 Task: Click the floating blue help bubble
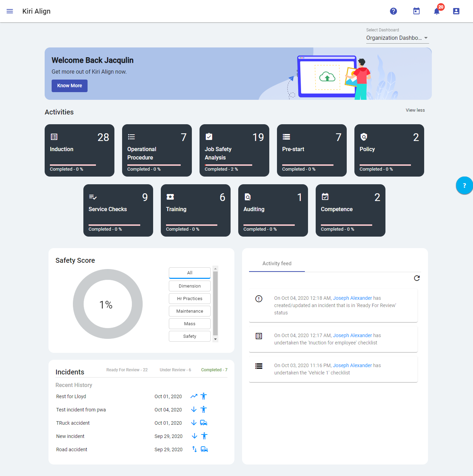coord(464,185)
